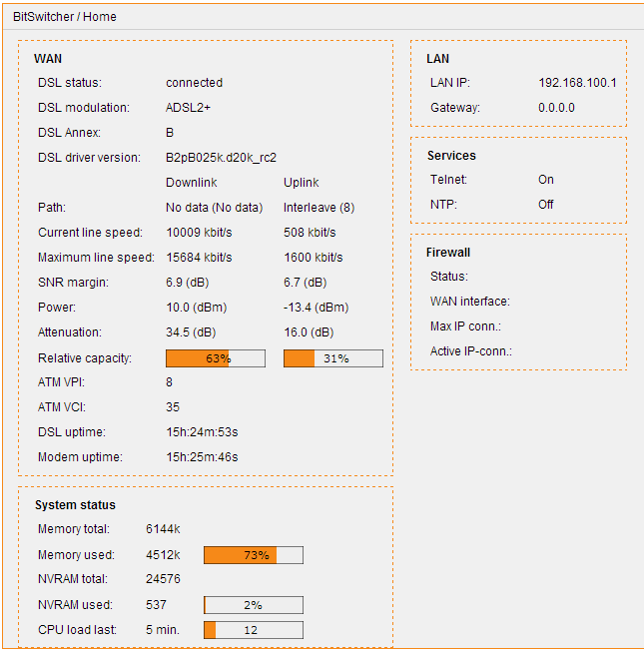Click the Memory used label
The width and height of the screenshot is (644, 651).
coord(76,555)
